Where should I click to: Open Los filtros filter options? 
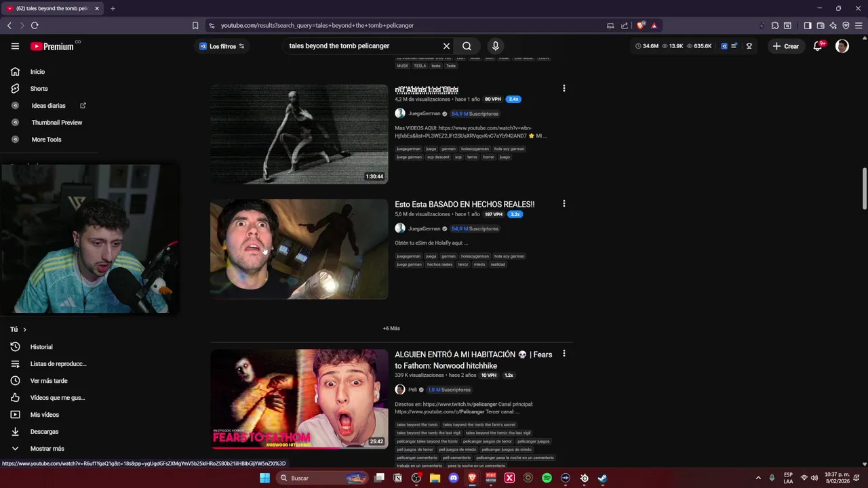click(222, 46)
